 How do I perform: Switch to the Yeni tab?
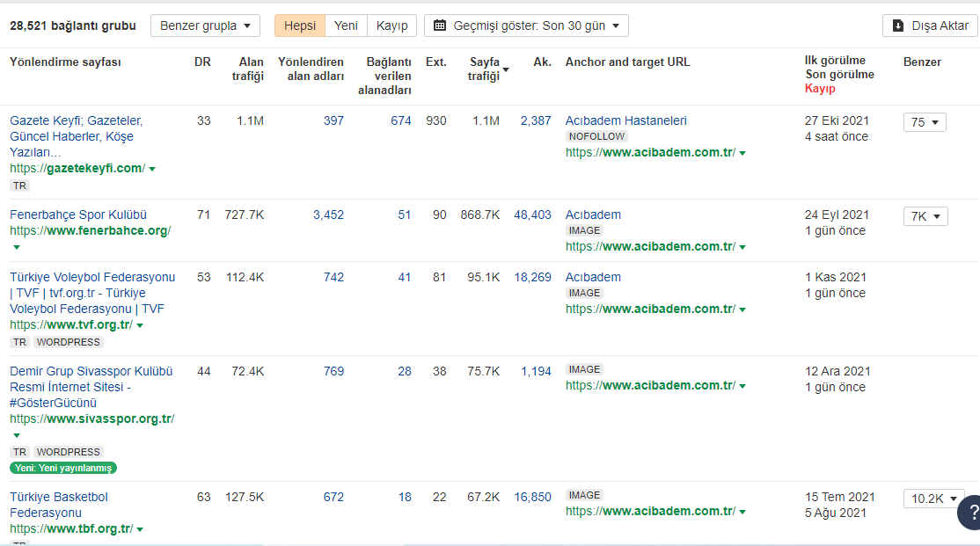(345, 25)
